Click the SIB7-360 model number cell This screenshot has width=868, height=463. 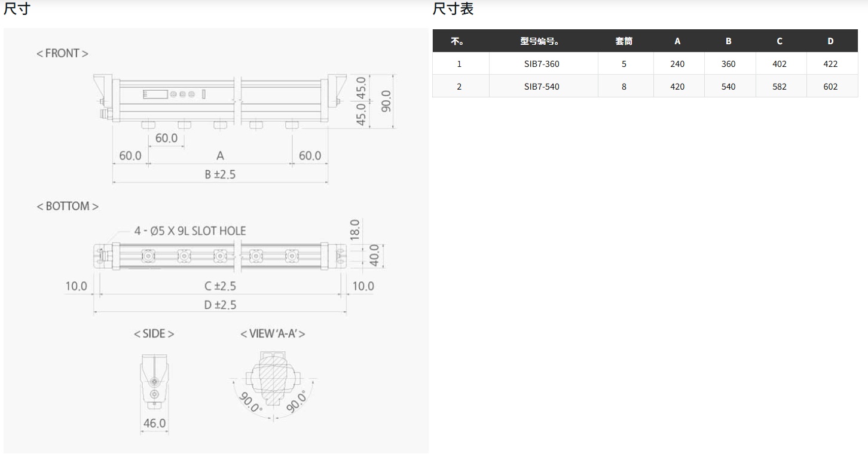point(542,64)
